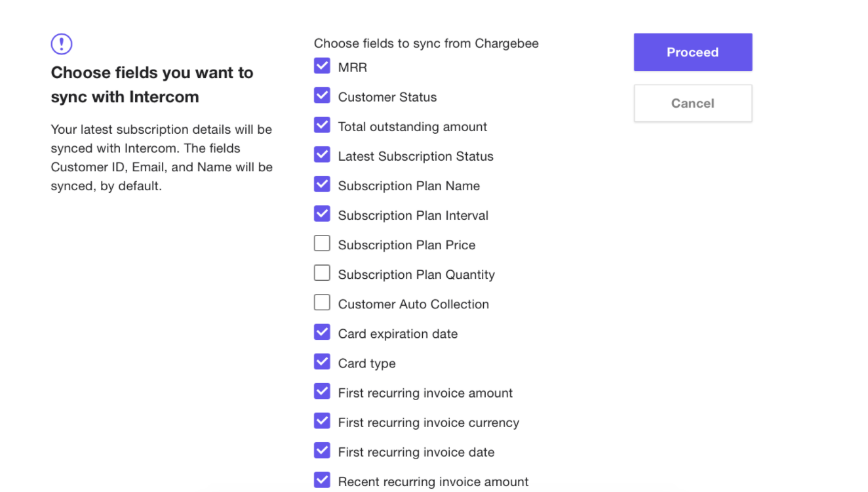Click the 'Choose fields to sync from Chargebee' label

click(426, 43)
